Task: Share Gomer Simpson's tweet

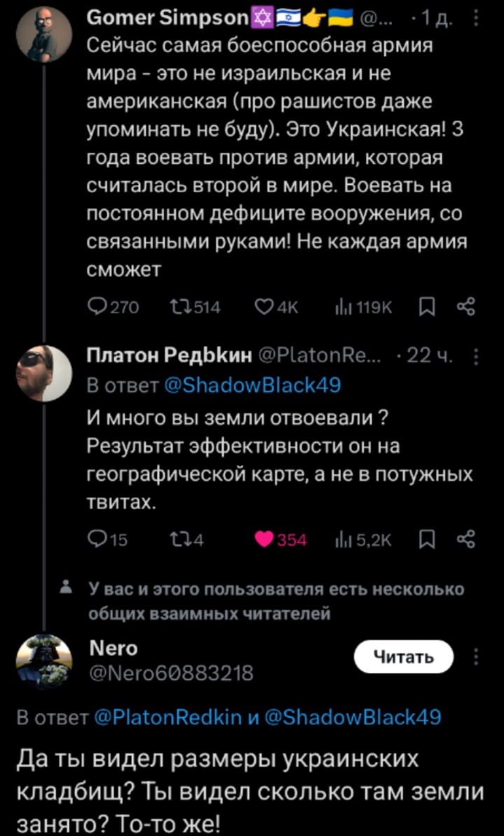Action: tap(464, 307)
